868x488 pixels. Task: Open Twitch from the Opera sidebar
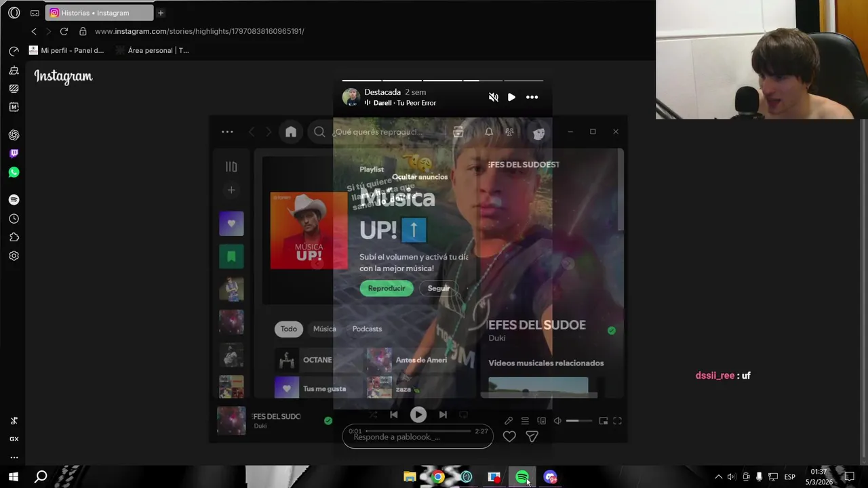tap(14, 153)
